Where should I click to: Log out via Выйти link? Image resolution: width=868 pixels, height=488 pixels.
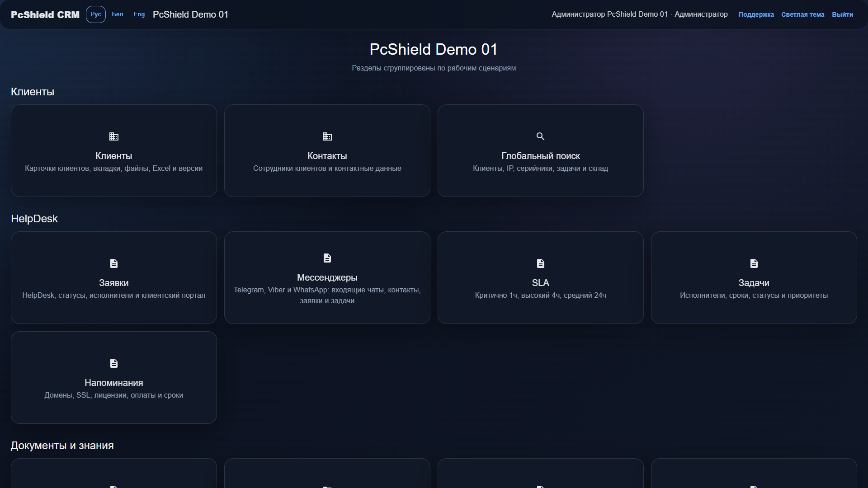pos(843,14)
